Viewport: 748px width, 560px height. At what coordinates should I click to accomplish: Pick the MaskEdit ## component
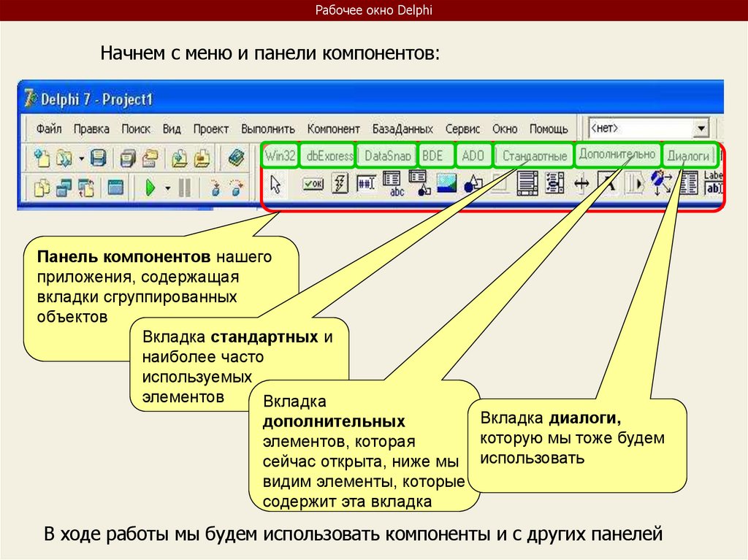click(x=366, y=183)
